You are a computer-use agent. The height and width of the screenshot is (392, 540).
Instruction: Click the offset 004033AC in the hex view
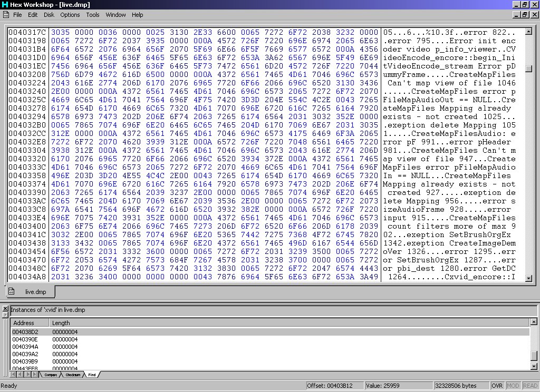(27, 201)
